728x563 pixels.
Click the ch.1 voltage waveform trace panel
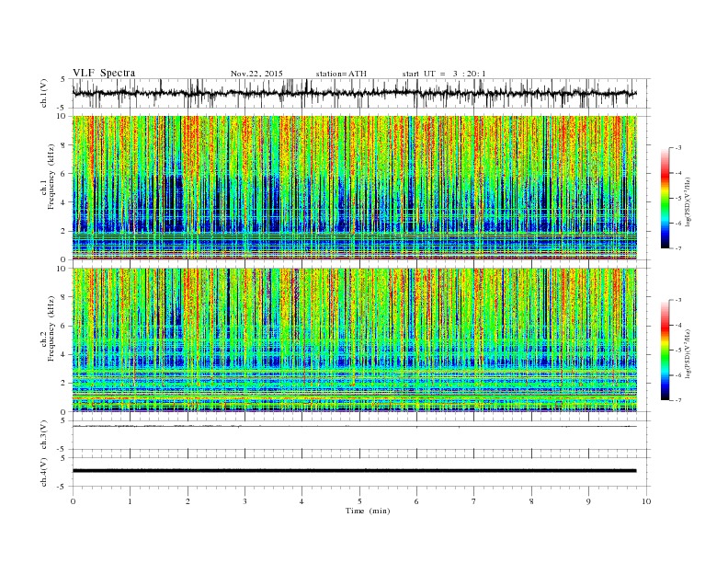click(x=361, y=93)
